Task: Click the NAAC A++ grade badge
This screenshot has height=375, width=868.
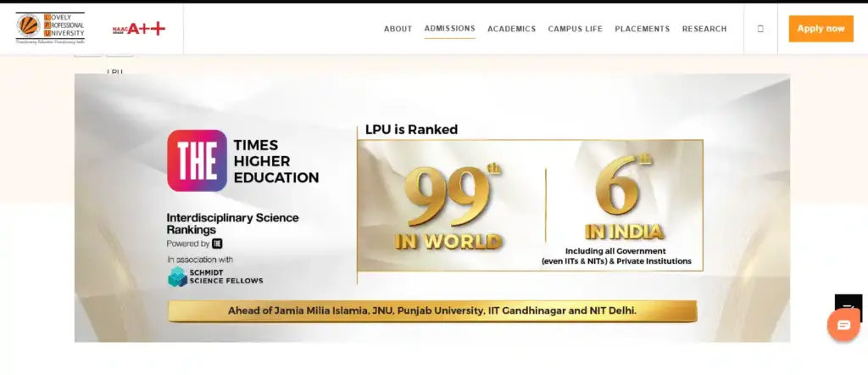Action: (x=139, y=29)
